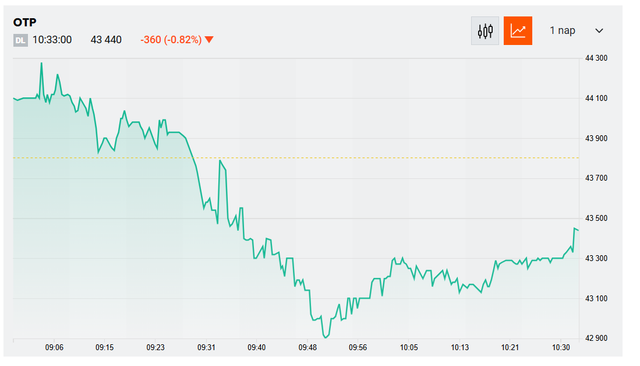Screen dimensions: 640x366
Task: Click the 09:40 time axis label
Action: tap(256, 347)
